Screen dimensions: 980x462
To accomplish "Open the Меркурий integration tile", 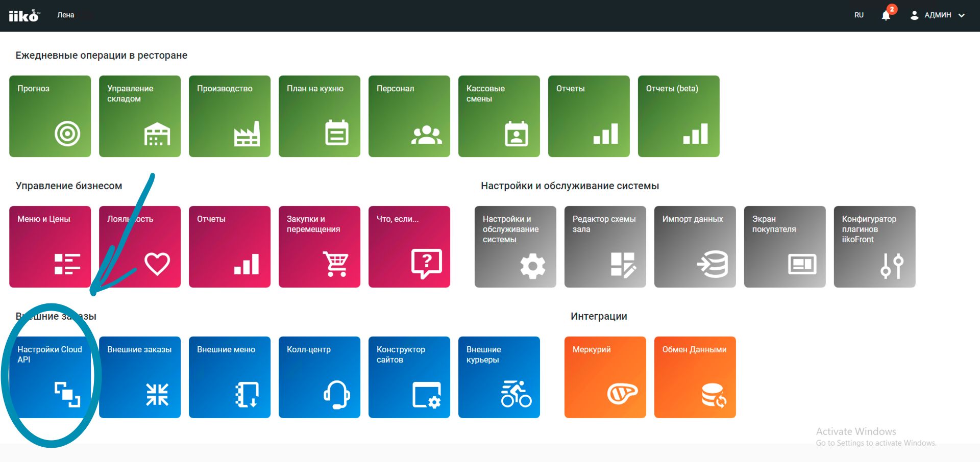I will click(x=605, y=377).
